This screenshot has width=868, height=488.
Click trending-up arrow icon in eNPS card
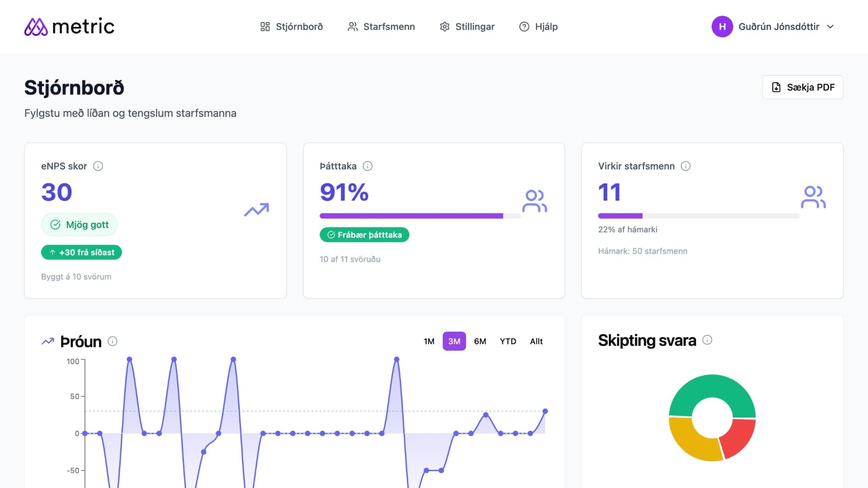tap(256, 210)
